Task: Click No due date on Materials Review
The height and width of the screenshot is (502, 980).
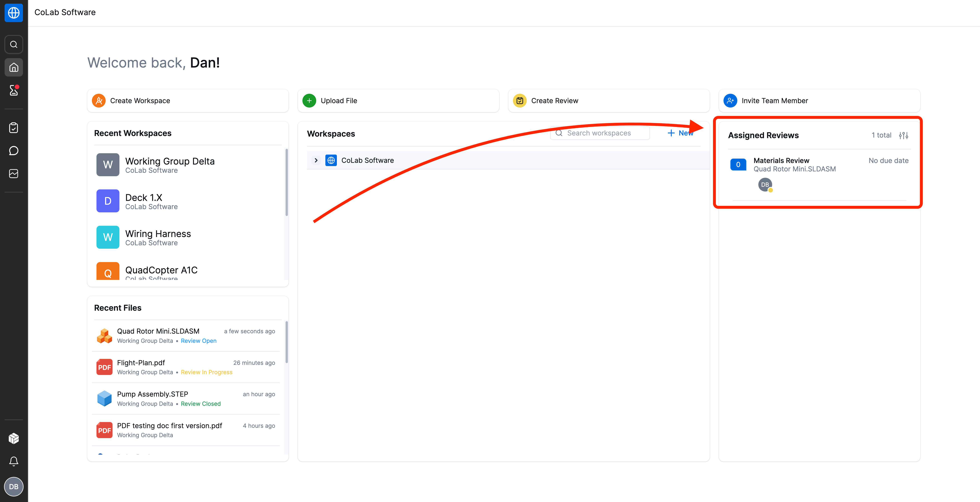Action: point(888,161)
